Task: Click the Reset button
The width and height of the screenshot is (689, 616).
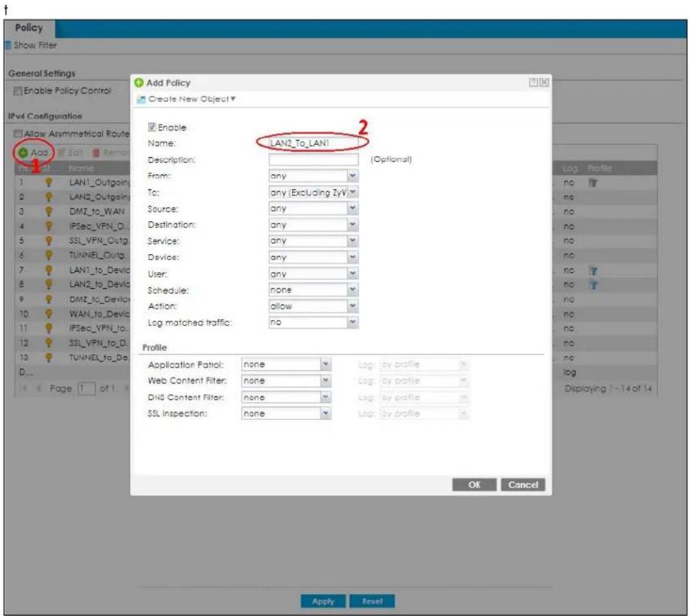Action: pyautogui.click(x=372, y=601)
